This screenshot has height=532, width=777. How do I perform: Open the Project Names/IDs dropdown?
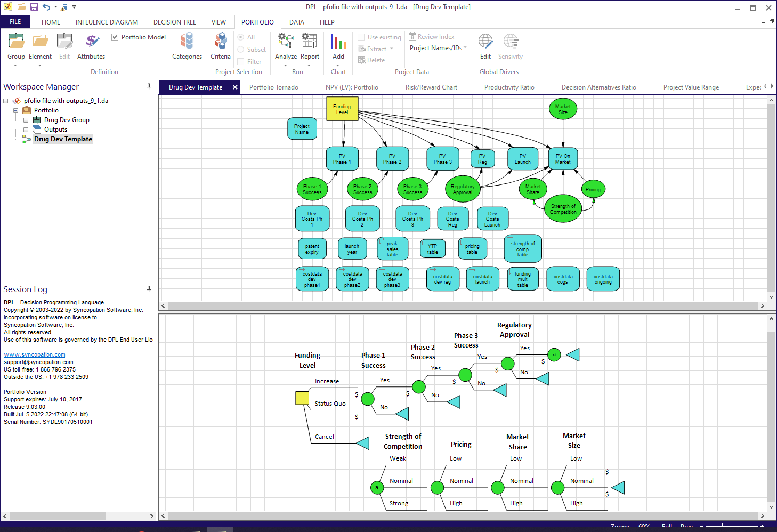464,47
